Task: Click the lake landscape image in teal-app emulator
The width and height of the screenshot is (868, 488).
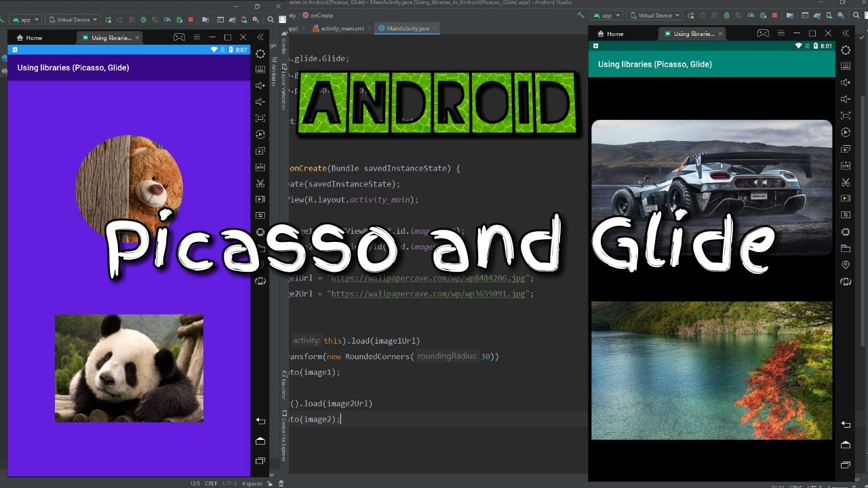Action: 711,371
